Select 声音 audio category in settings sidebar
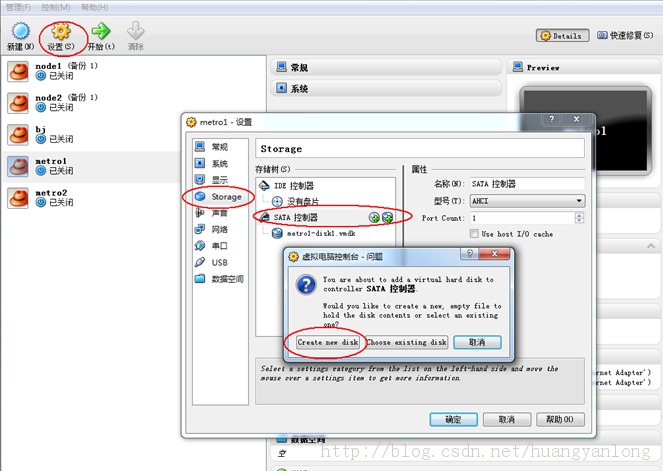The image size is (663, 471). click(220, 213)
